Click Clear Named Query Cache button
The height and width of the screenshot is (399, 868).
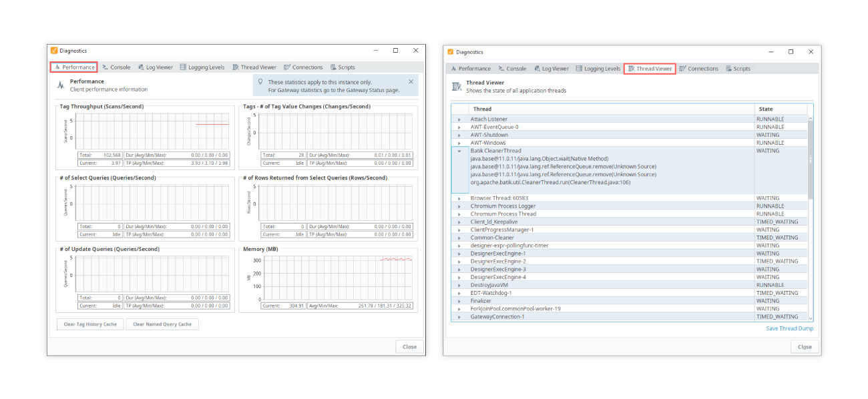(162, 324)
